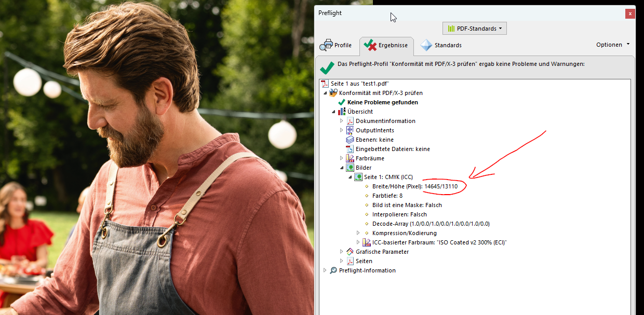Collapse the Bilder node
The image size is (644, 315).
[x=342, y=168]
